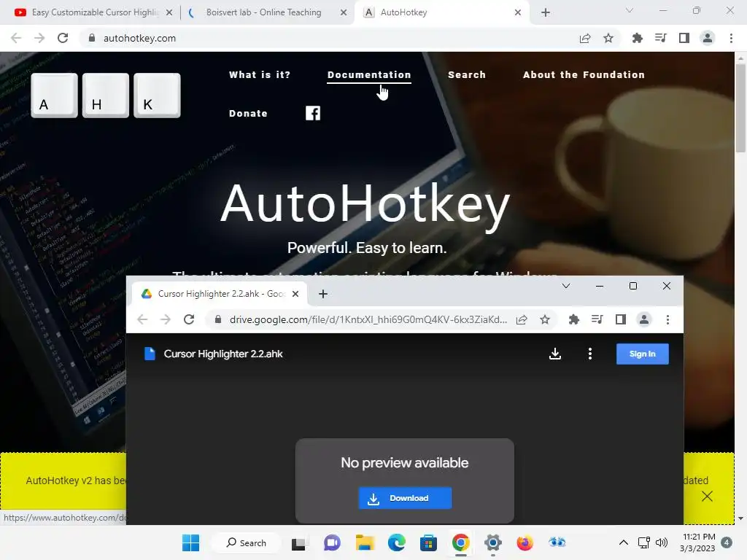Open the Documentation navigation item
Image resolution: width=747 pixels, height=560 pixels.
click(368, 75)
